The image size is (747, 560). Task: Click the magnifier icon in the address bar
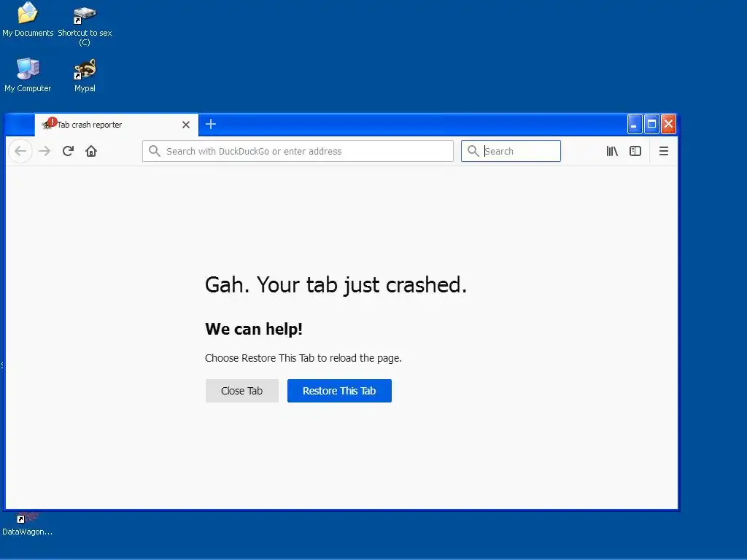click(155, 151)
